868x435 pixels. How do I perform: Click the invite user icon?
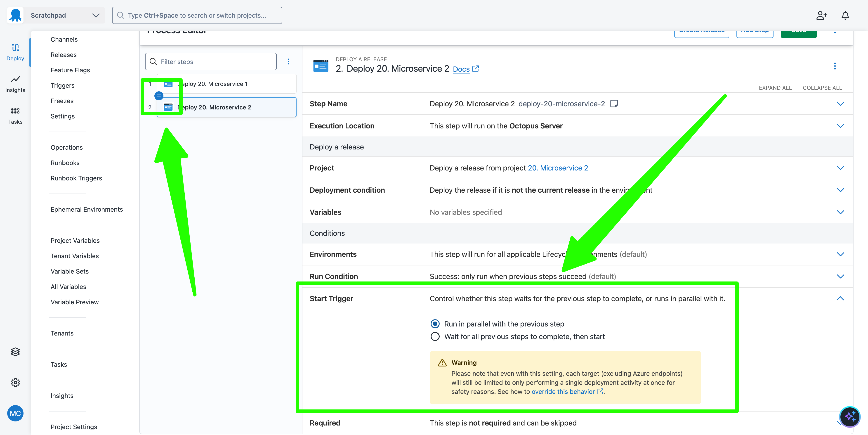[x=821, y=16]
